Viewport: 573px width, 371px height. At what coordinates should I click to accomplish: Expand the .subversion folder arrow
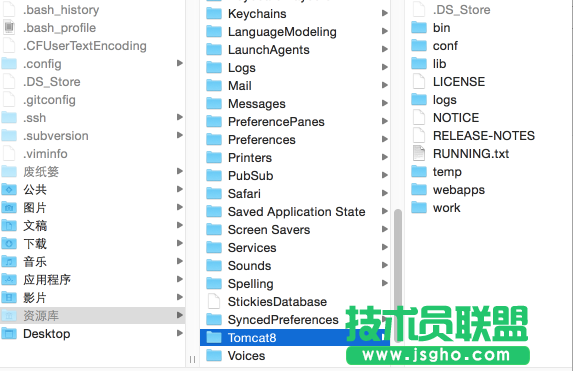coord(179,135)
